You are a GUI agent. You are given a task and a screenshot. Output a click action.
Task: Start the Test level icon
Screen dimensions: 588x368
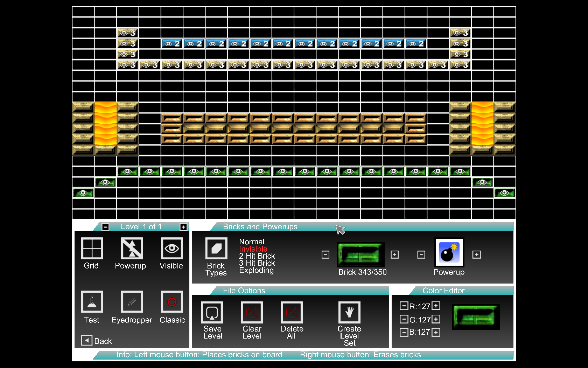pos(92,302)
